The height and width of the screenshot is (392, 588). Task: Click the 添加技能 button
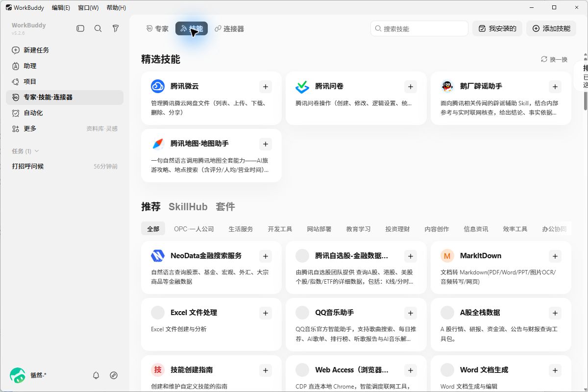pos(551,28)
